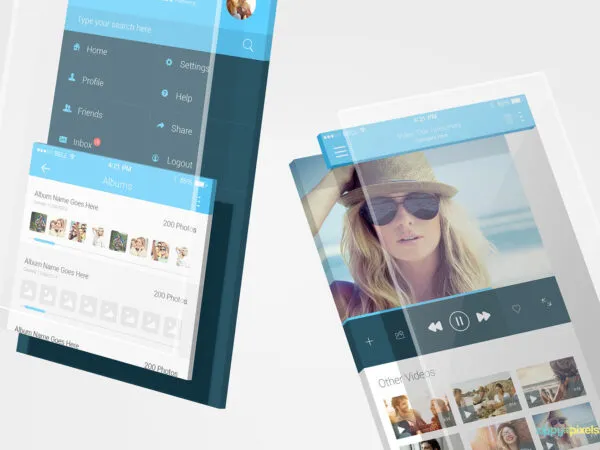Click the Home house icon
The height and width of the screenshot is (450, 600).
pos(77,47)
